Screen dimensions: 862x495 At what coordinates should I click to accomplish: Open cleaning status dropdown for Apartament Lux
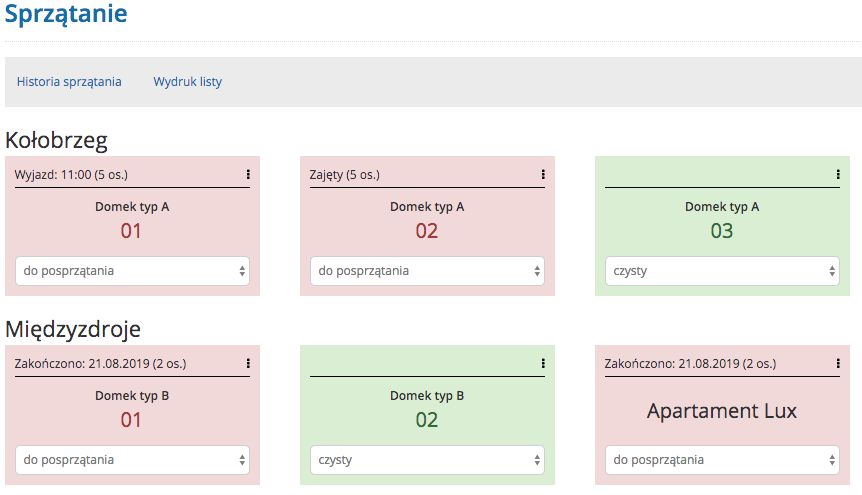722,460
